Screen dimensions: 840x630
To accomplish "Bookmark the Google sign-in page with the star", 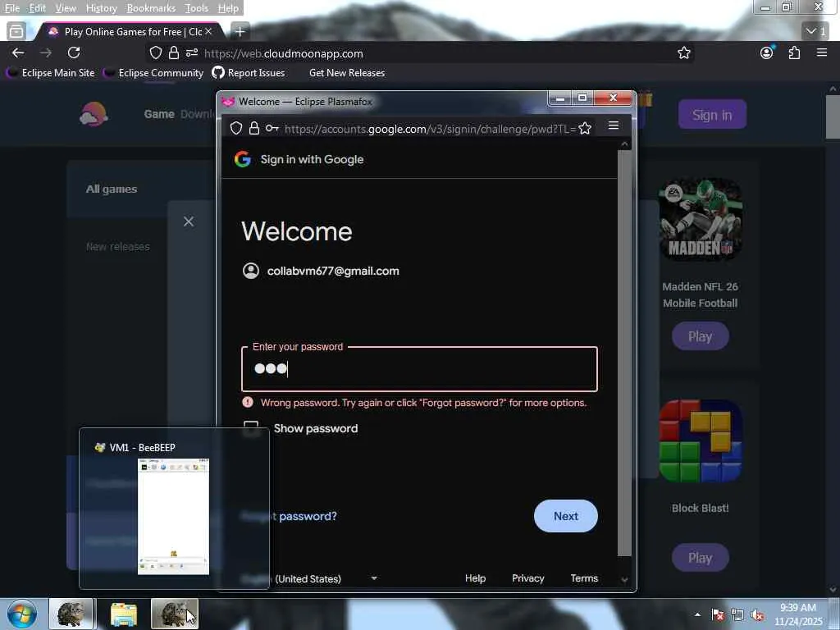I will 585,129.
